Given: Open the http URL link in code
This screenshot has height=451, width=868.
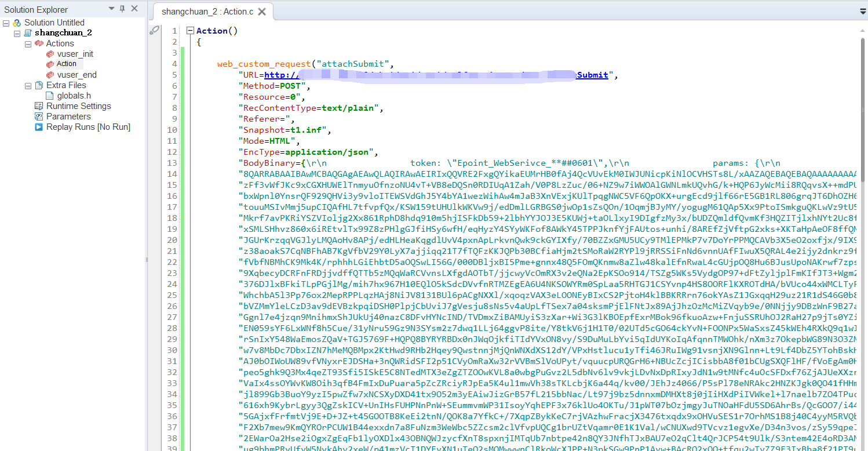Looking at the screenshot, I should 436,75.
